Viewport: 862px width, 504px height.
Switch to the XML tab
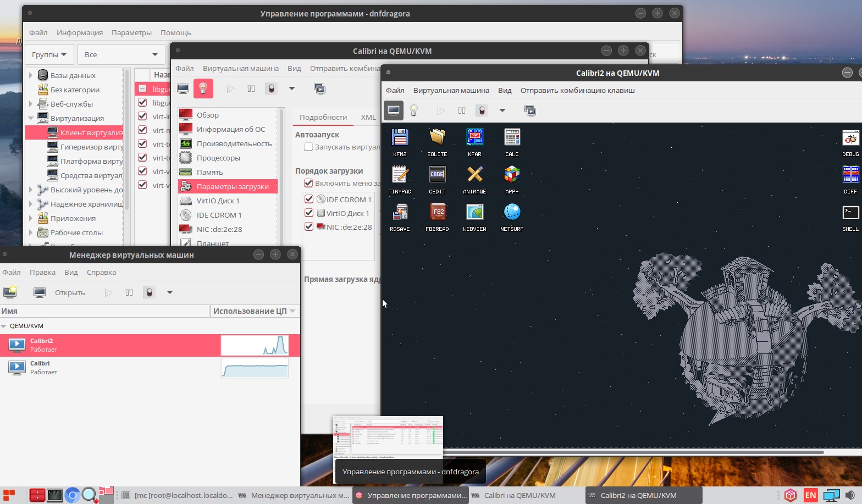(x=368, y=117)
